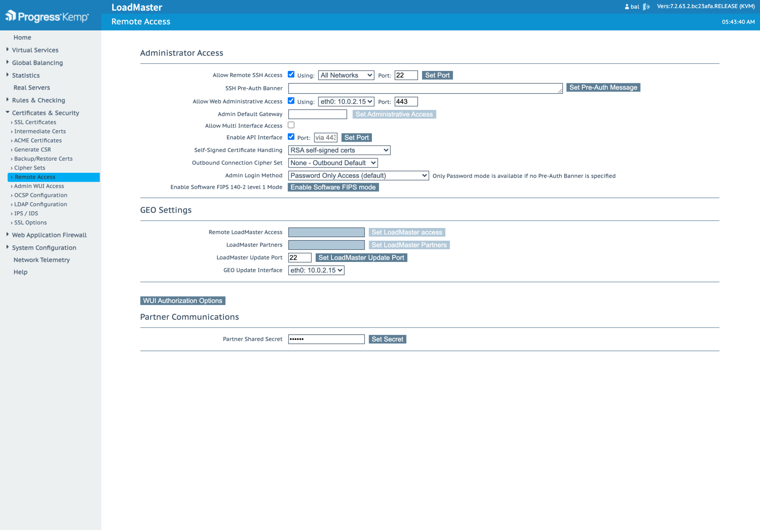Viewport: 760px width, 532px height.
Task: Expand Statistics menu
Action: click(x=26, y=76)
